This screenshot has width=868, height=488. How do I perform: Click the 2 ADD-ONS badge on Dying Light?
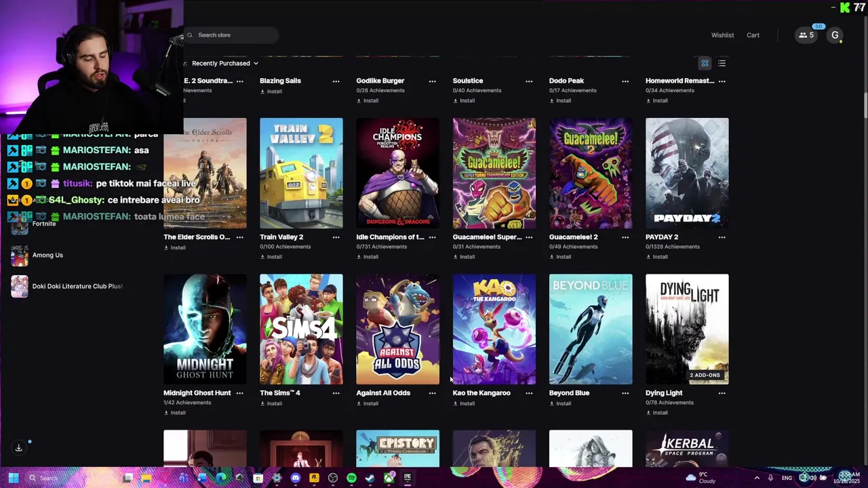coord(705,375)
